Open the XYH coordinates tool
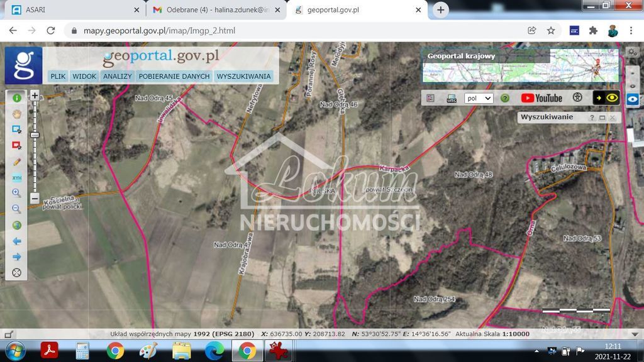 click(x=16, y=178)
